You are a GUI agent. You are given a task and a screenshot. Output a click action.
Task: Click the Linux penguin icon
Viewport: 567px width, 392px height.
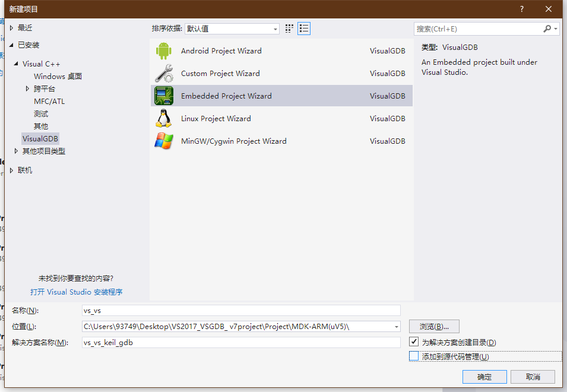point(163,118)
